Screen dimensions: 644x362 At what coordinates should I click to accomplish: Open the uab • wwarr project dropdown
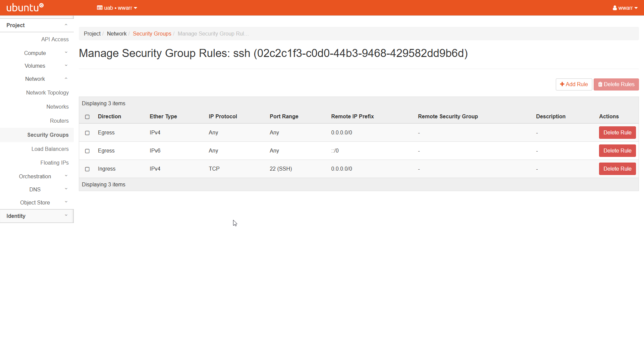point(117,8)
